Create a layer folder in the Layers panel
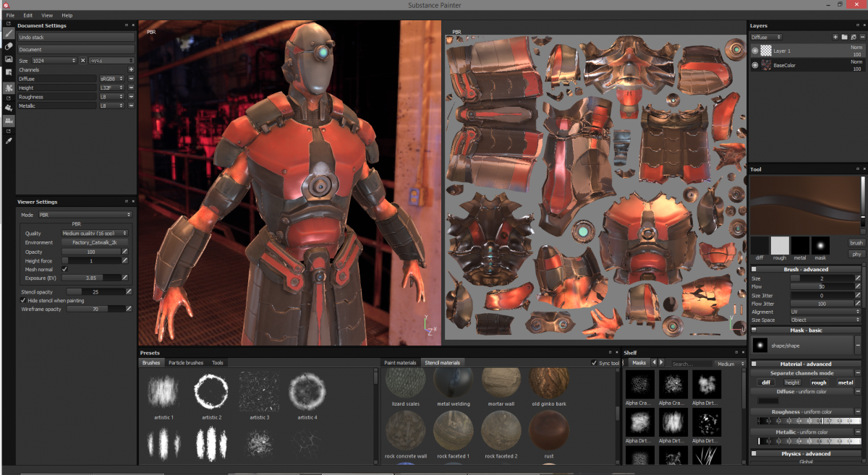Image resolution: width=868 pixels, height=475 pixels. (x=845, y=36)
